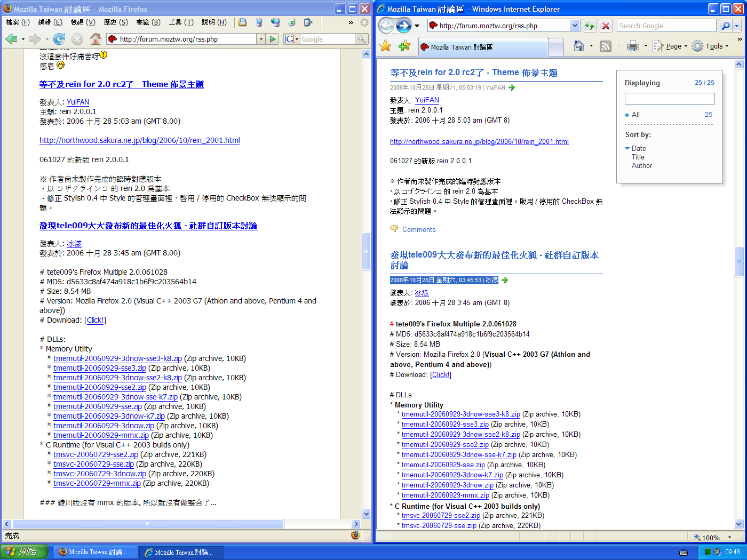Image resolution: width=747 pixels, height=560 pixels.
Task: Click the Firefox home icon
Action: 96,39
